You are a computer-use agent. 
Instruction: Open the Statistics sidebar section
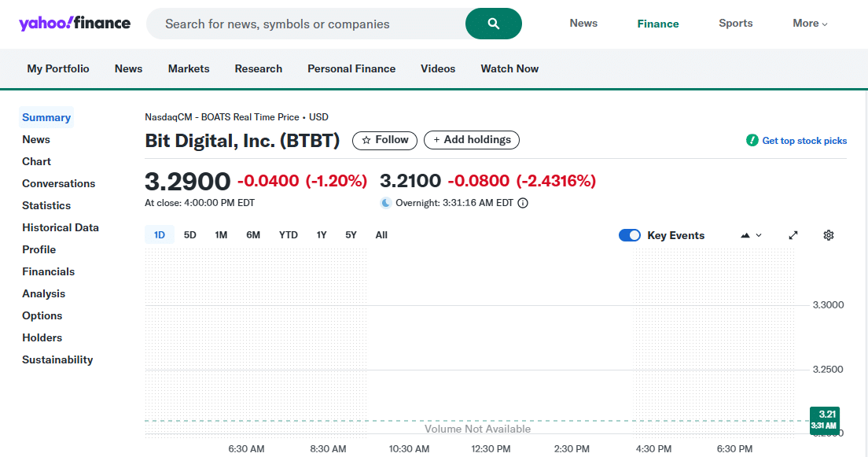click(46, 205)
